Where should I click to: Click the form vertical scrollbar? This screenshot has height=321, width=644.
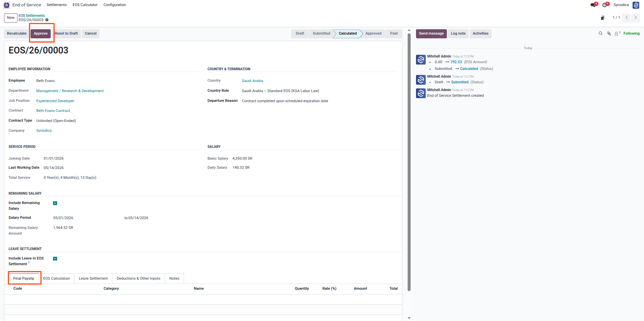[409, 162]
